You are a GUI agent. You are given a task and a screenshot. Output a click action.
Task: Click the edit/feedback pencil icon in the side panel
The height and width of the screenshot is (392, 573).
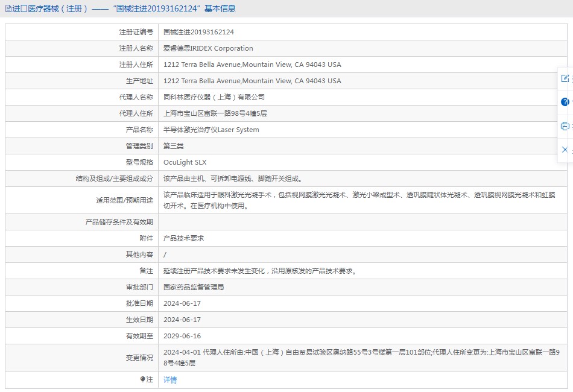(565, 78)
